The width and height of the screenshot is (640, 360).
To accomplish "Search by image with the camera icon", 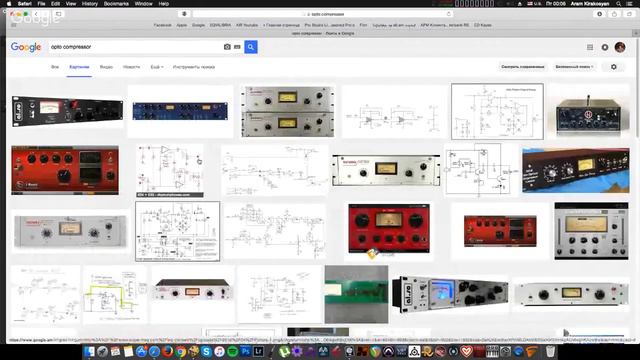I will (x=227, y=47).
